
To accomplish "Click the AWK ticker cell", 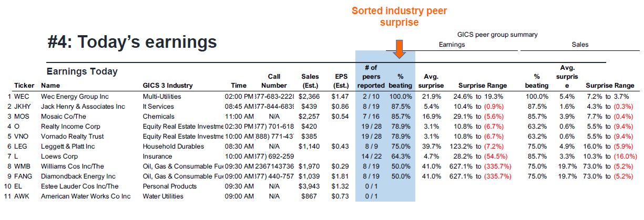I will tap(23, 196).
